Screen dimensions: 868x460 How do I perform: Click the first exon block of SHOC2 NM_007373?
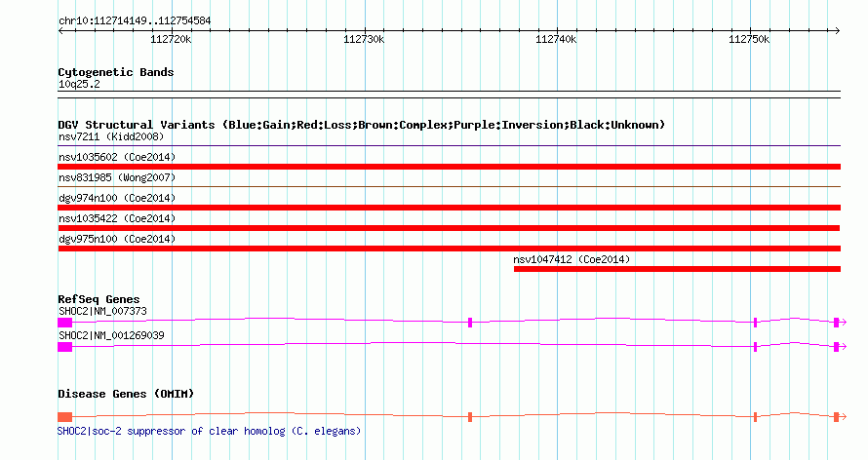pyautogui.click(x=64, y=323)
